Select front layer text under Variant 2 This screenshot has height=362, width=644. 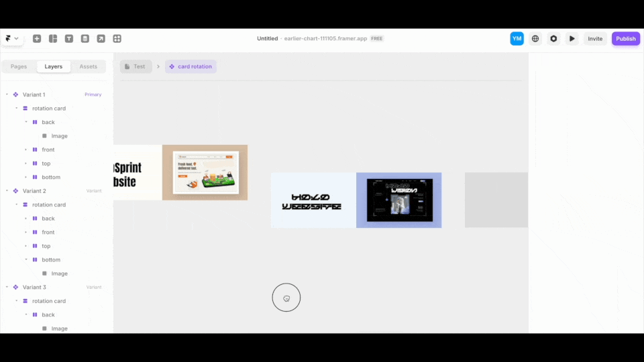pyautogui.click(x=48, y=233)
